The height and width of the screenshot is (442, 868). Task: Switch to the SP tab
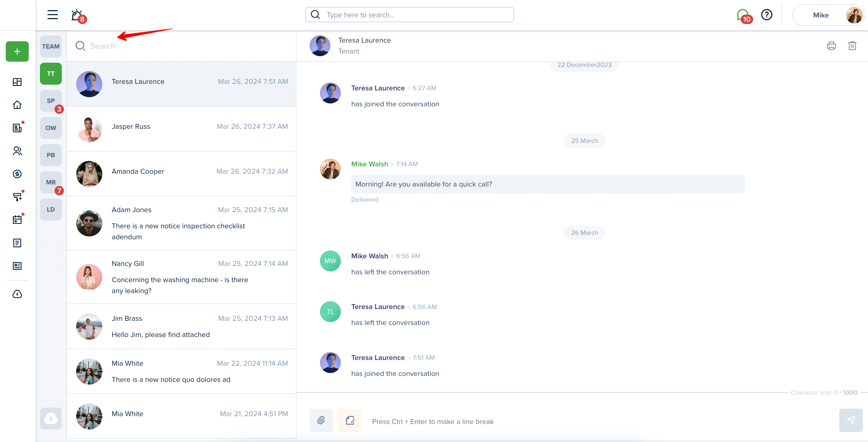[51, 101]
